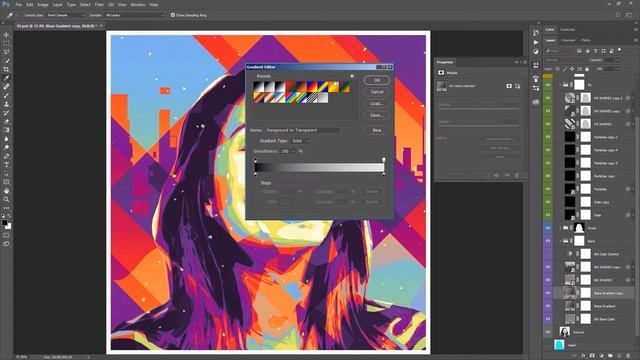Click Cancel in Gradient Editor

(x=376, y=92)
